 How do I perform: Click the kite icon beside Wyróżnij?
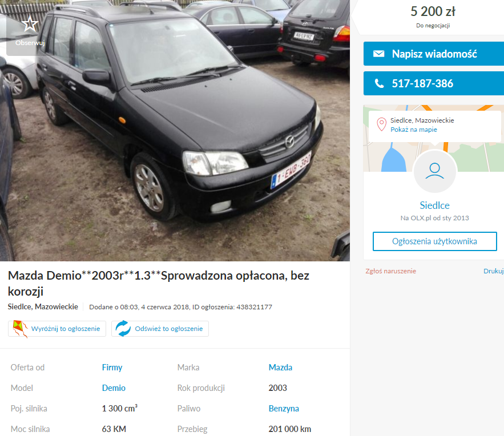tap(19, 329)
